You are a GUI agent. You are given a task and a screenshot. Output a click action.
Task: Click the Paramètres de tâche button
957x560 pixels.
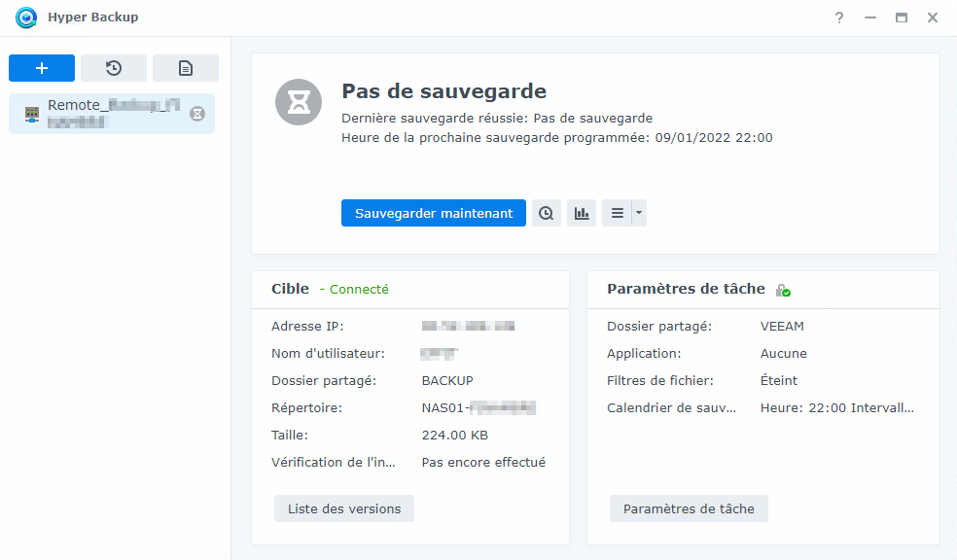(689, 508)
